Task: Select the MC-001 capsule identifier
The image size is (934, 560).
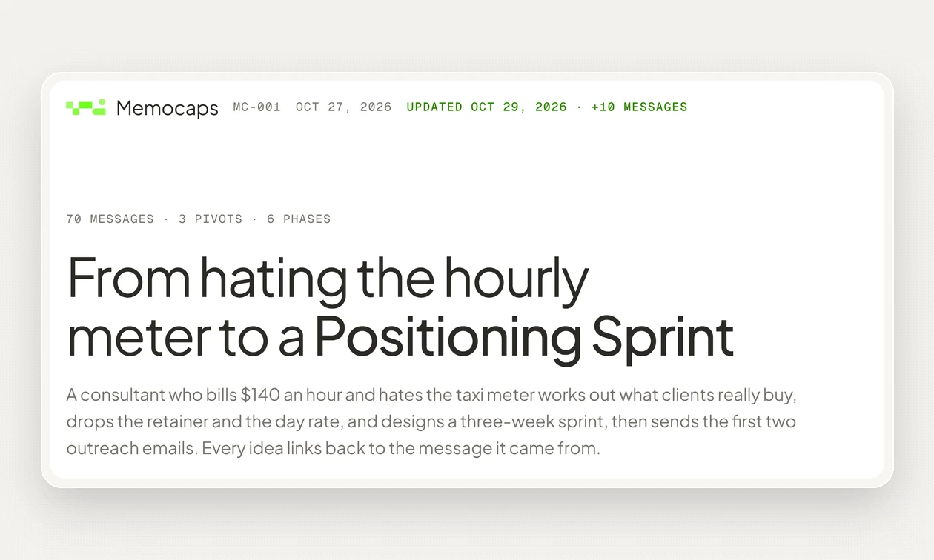Action: pos(256,107)
